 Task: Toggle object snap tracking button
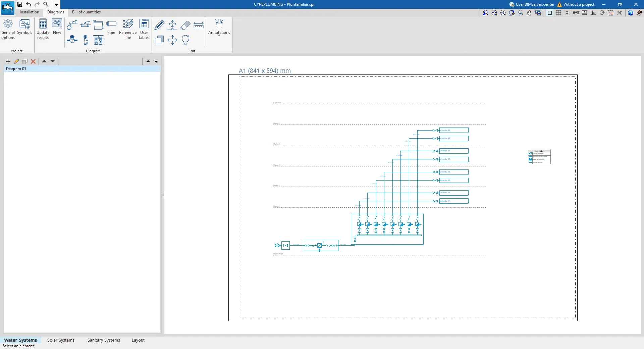click(602, 13)
